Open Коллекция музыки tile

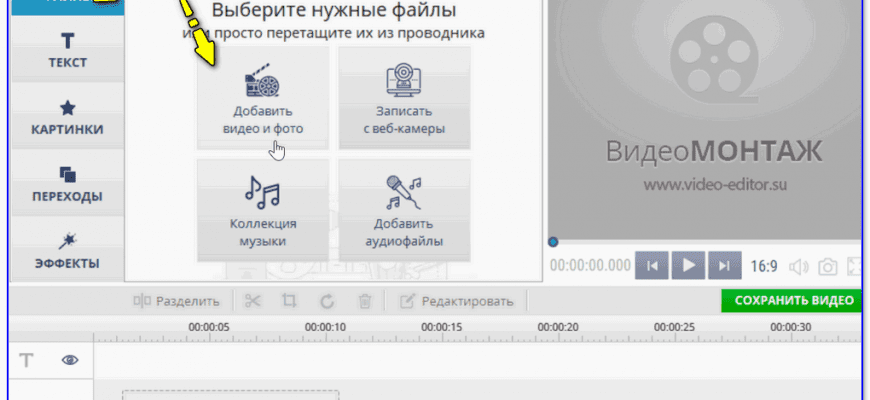[x=263, y=210]
